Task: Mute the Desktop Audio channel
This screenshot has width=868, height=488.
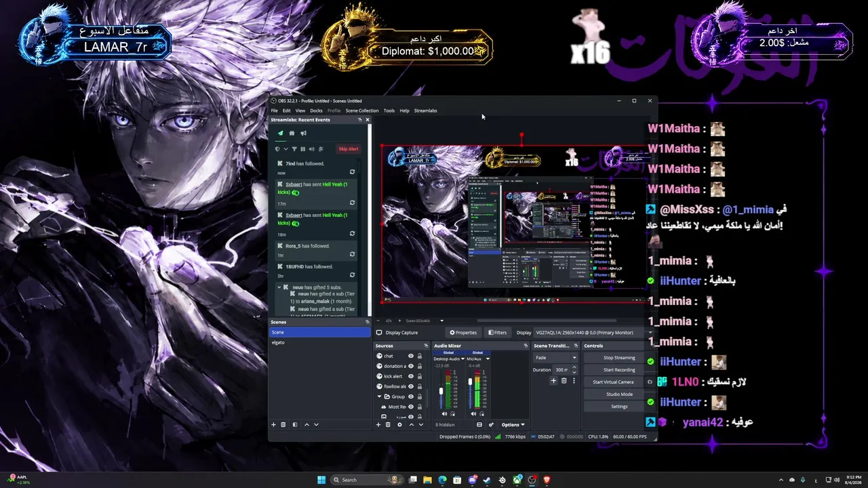Action: click(x=445, y=413)
